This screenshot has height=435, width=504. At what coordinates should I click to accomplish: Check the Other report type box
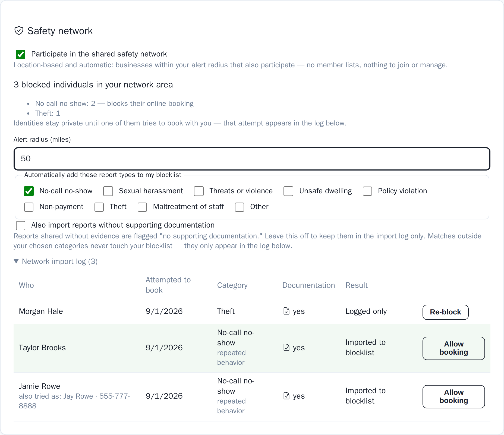pyautogui.click(x=240, y=207)
